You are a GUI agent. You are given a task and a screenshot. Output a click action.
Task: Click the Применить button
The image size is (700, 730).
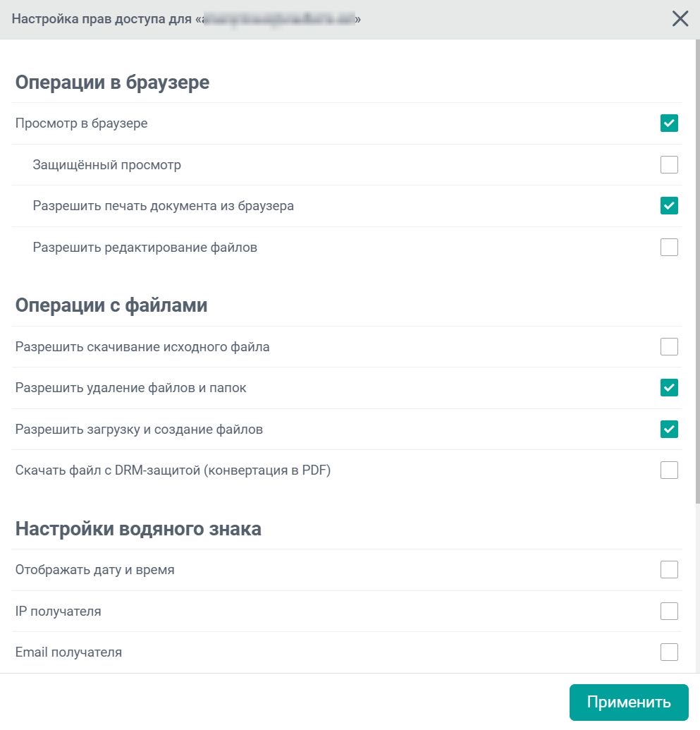pyautogui.click(x=629, y=702)
